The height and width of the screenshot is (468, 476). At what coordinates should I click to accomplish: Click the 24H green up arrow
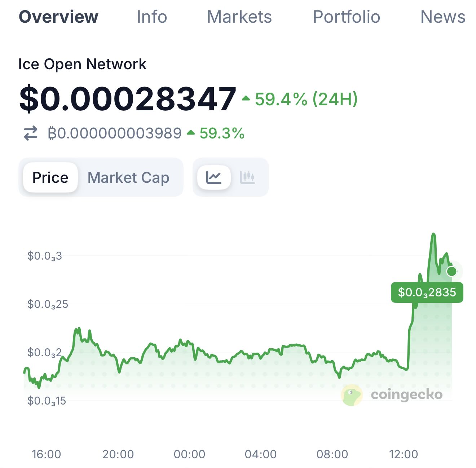point(246,98)
